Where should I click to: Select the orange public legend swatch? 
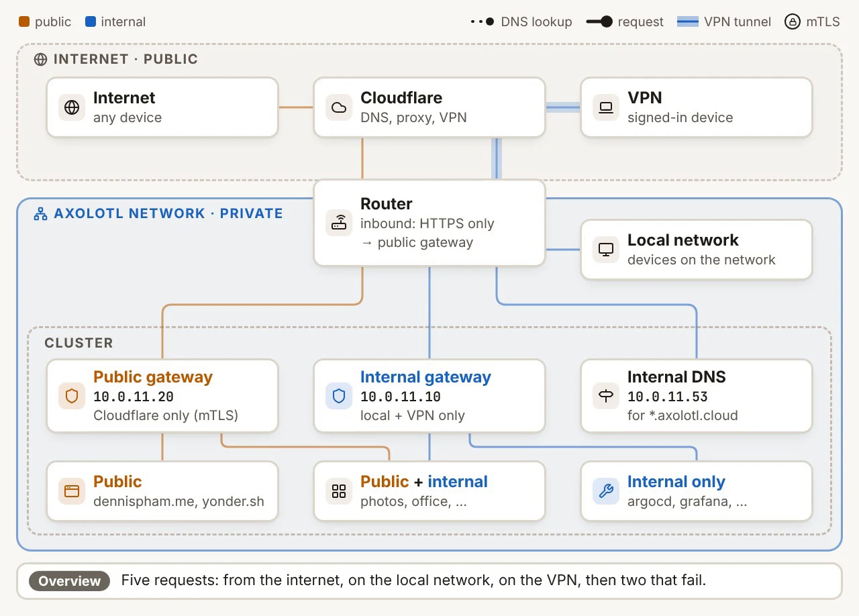(x=24, y=22)
